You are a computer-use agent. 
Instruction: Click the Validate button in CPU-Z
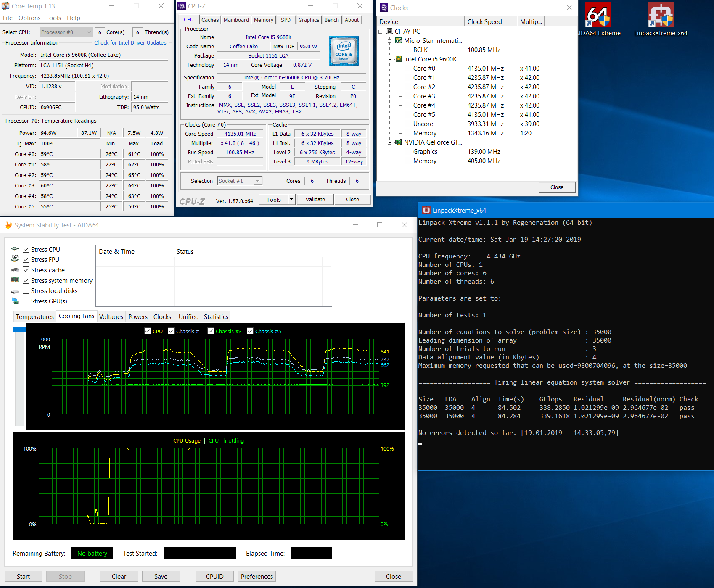[315, 199]
